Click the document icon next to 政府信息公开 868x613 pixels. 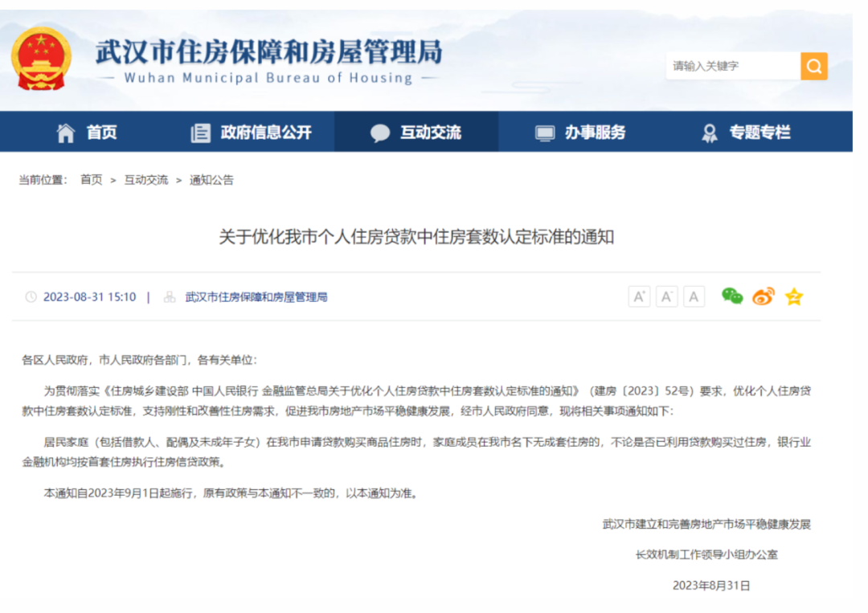(201, 133)
